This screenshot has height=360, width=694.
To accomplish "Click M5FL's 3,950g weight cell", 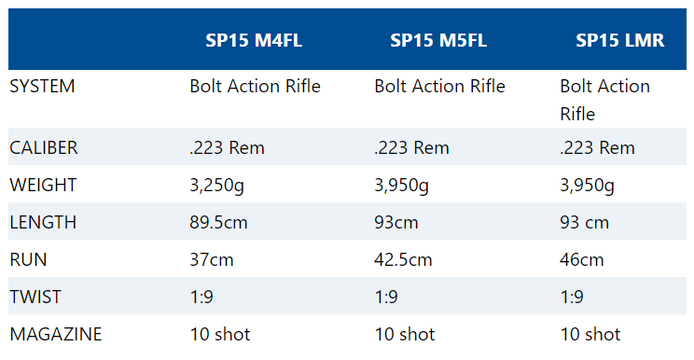I will coord(401,186).
